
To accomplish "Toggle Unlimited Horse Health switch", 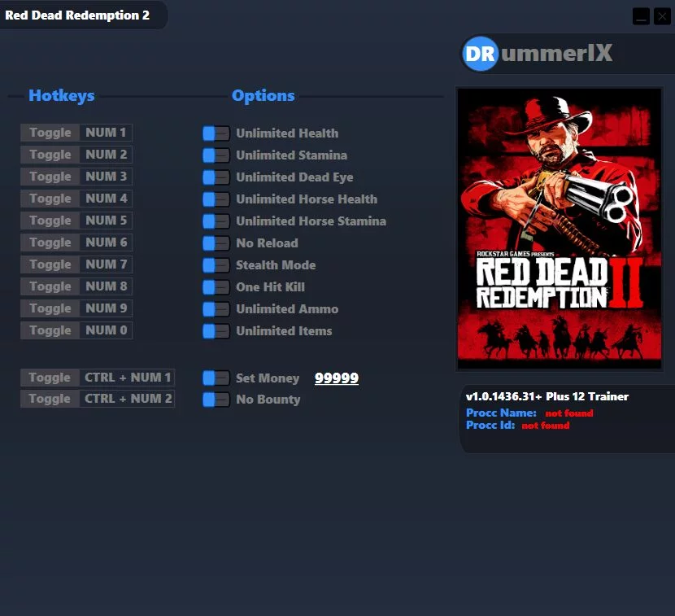I will (x=216, y=199).
